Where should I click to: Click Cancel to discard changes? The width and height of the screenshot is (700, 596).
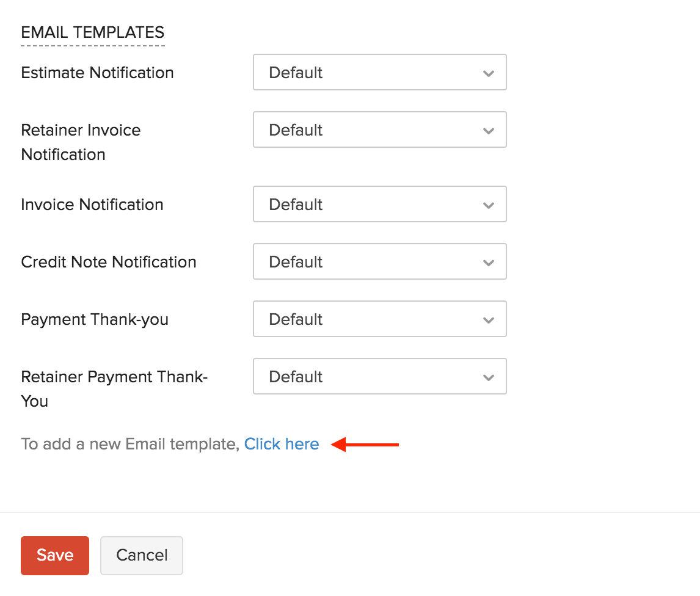141,555
